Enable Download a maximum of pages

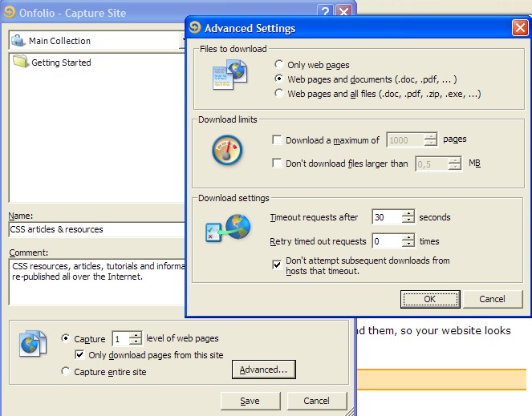click(277, 140)
